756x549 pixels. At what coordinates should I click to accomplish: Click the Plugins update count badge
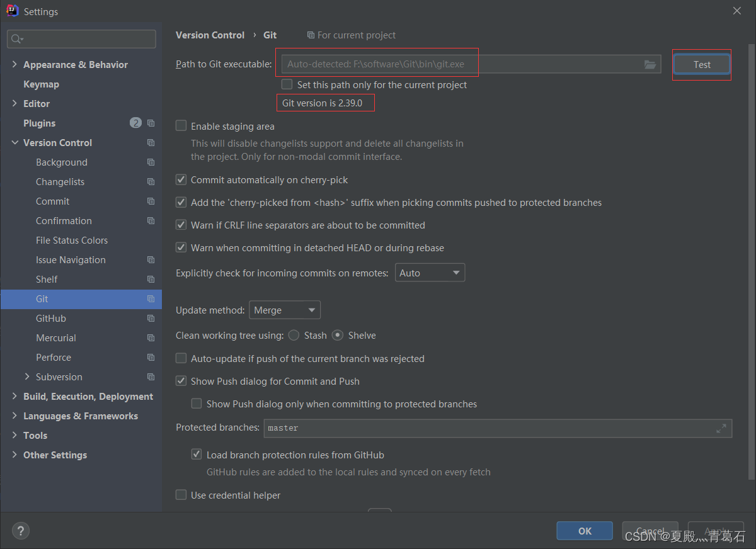coord(135,123)
